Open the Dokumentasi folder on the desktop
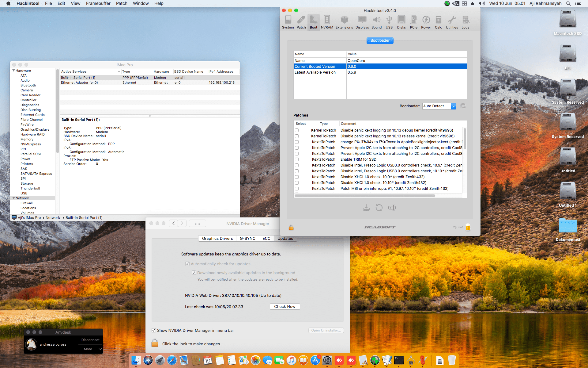Image resolution: width=588 pixels, height=368 pixels. pyautogui.click(x=568, y=229)
